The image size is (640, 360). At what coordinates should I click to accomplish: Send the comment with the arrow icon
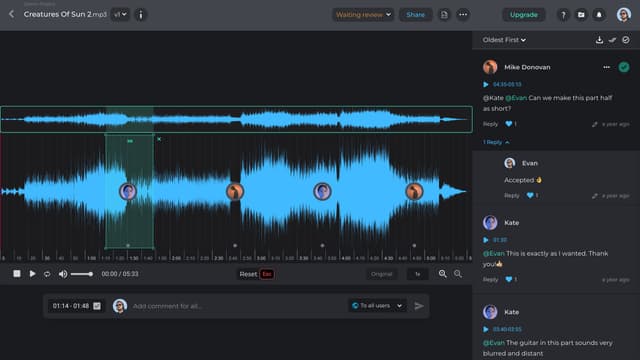click(419, 306)
